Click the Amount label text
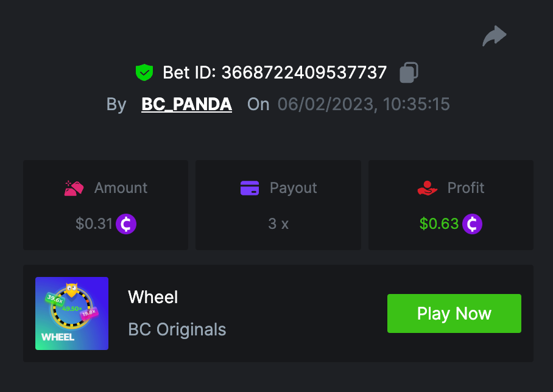553x392 pixels. [121, 188]
